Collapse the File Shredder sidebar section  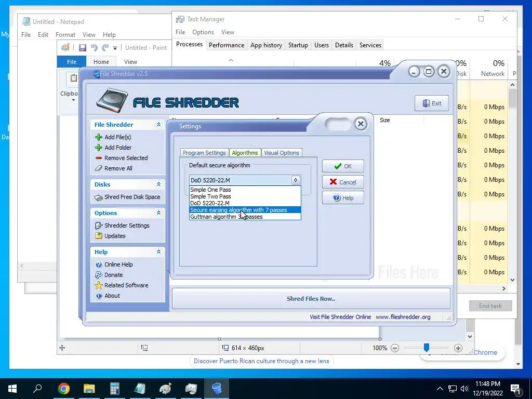[158, 125]
